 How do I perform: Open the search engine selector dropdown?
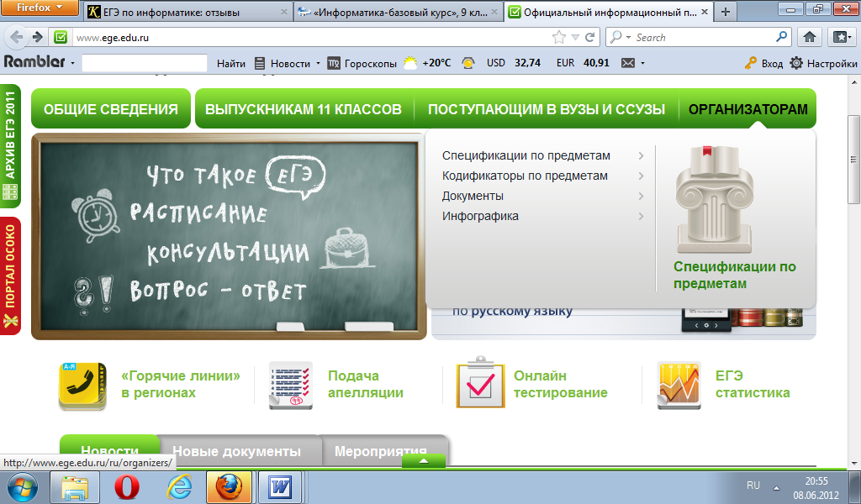pos(628,37)
